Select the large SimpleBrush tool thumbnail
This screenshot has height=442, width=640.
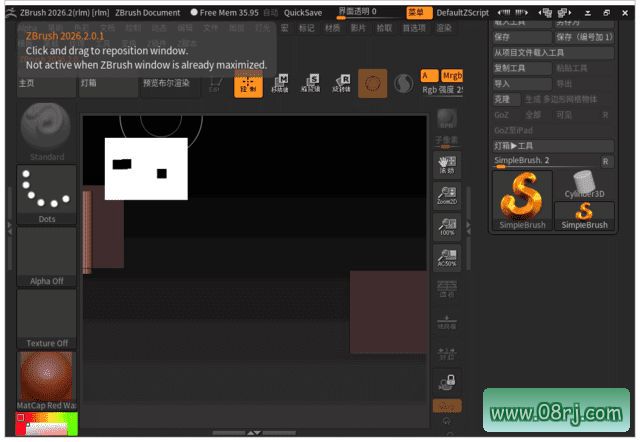point(522,201)
